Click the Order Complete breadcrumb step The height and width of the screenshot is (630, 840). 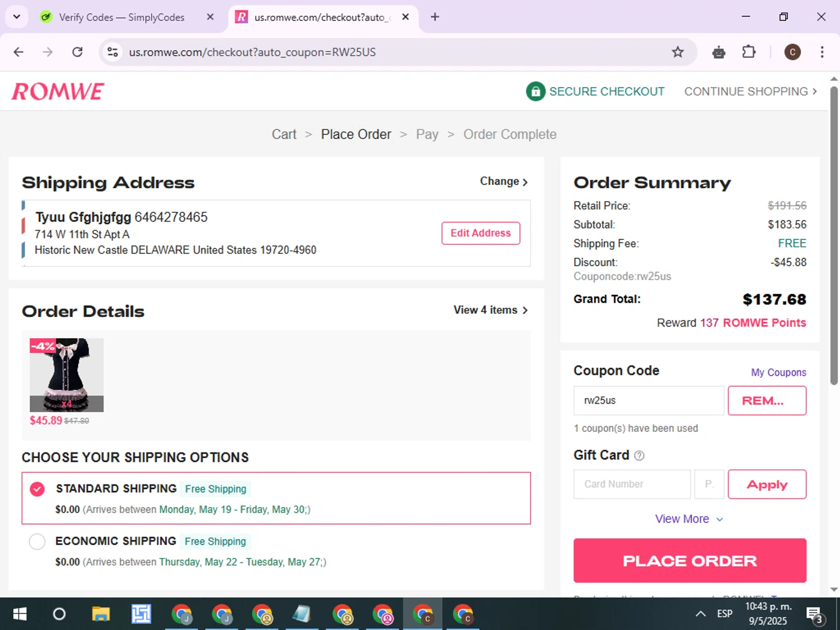coord(510,134)
